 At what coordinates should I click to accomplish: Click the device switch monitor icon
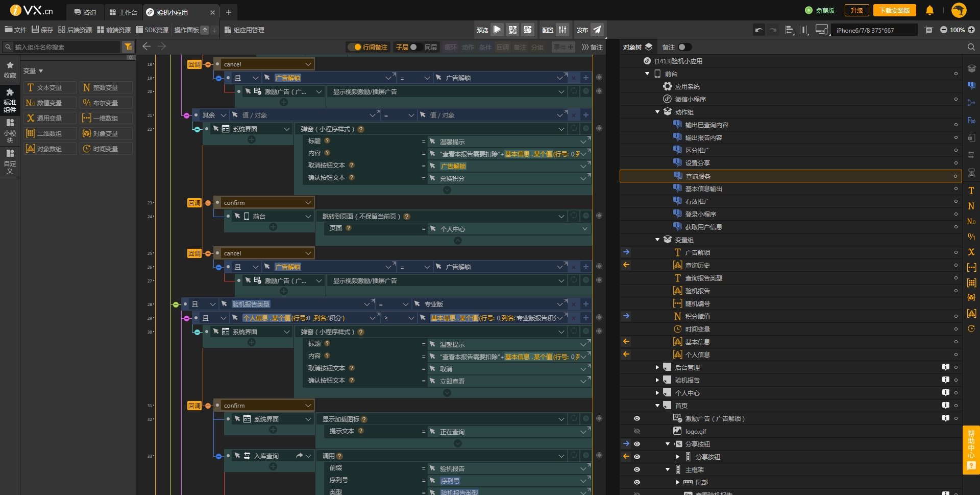[821, 30]
